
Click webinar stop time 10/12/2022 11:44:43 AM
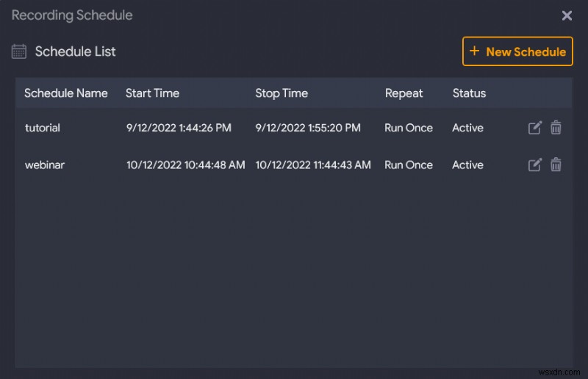click(313, 165)
